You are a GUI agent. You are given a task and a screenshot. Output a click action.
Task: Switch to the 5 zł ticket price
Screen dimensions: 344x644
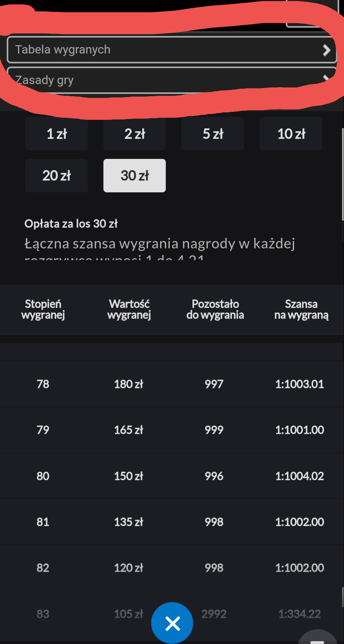click(213, 134)
